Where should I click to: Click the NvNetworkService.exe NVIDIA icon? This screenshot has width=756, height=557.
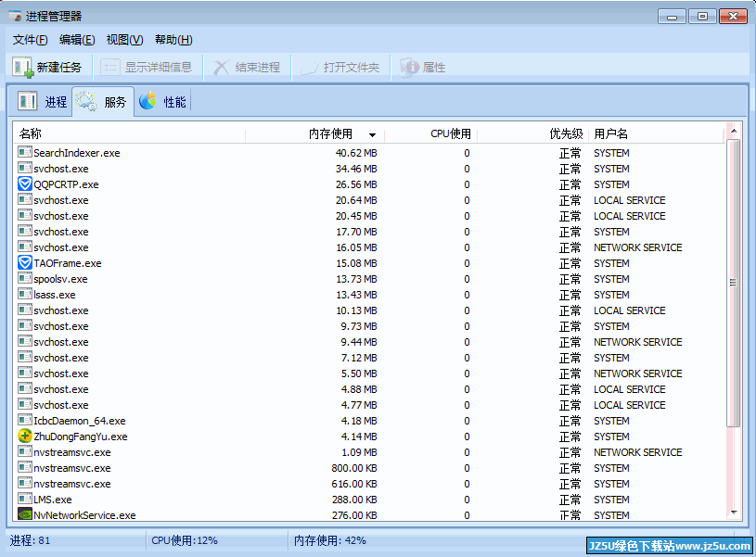point(25,514)
